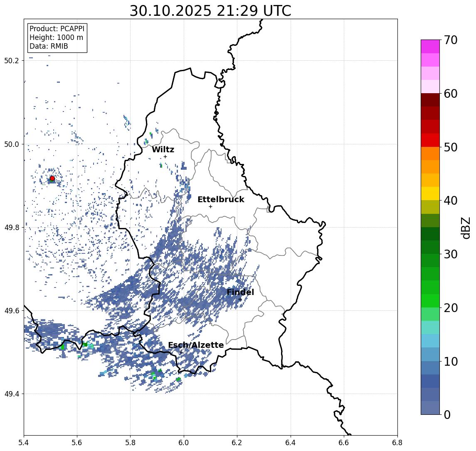Click the 'Data: RMIB' legend line

tap(49, 46)
